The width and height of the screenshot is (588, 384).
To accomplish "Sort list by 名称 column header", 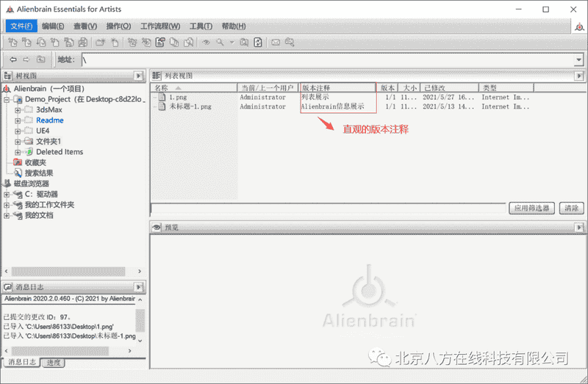I will [x=162, y=87].
